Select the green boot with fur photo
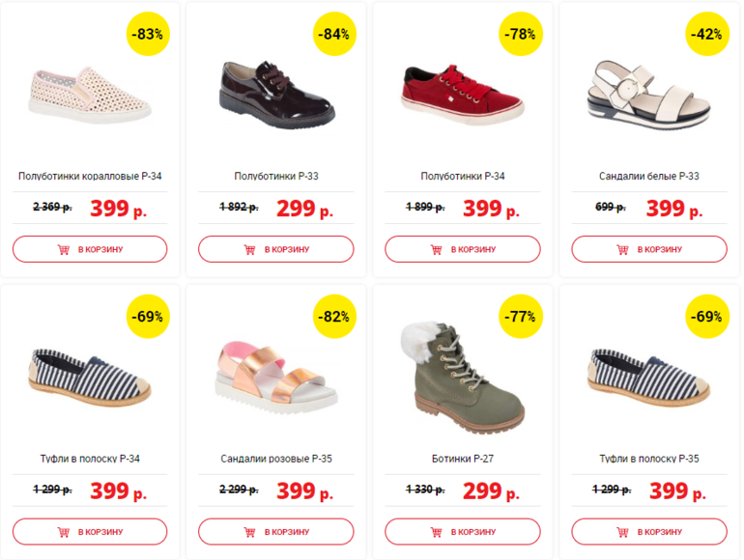 pos(462,375)
